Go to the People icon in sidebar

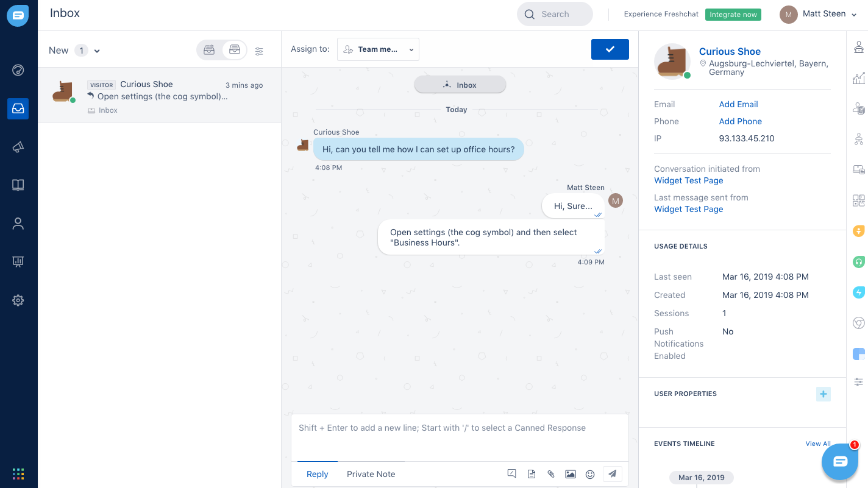(18, 224)
